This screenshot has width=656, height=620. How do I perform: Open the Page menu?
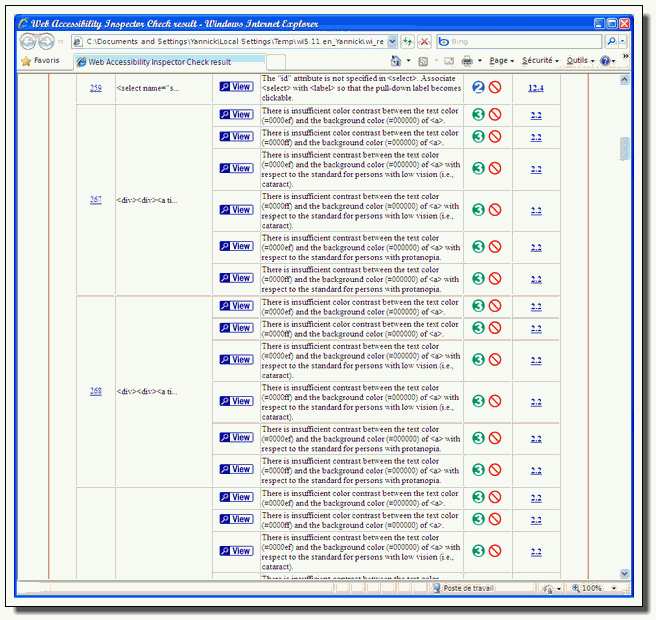click(502, 61)
